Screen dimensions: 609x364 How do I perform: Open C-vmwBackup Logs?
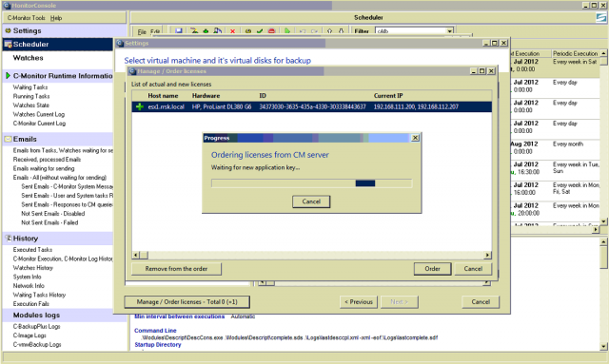(37, 344)
